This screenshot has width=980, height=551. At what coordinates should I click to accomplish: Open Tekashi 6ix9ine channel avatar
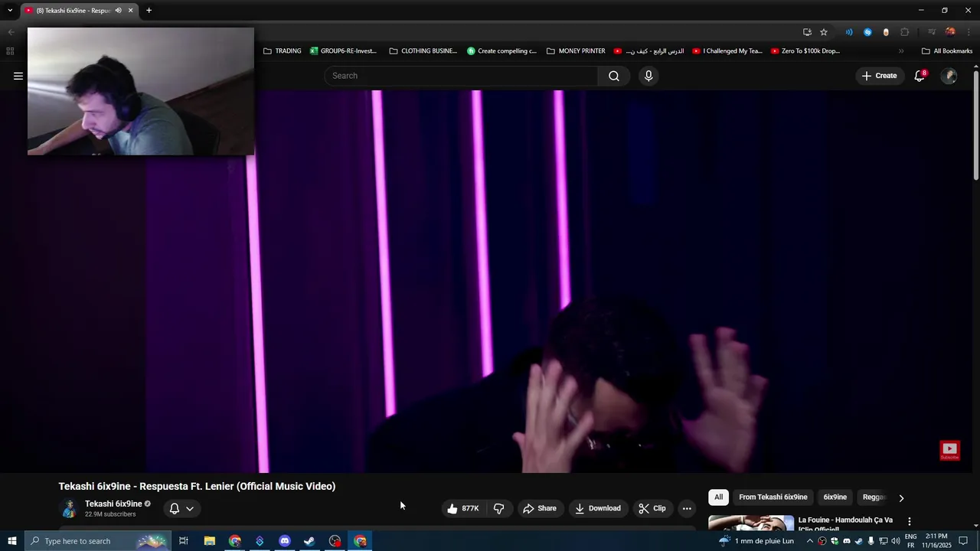pos(69,508)
